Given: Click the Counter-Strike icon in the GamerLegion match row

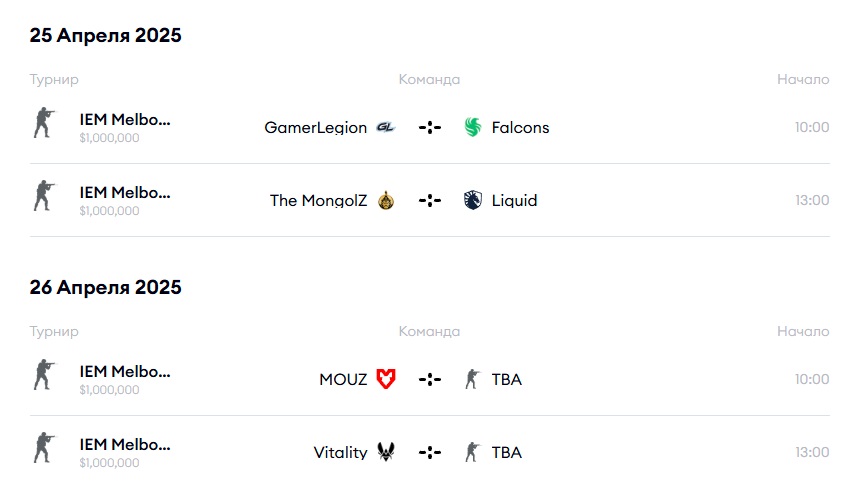Looking at the screenshot, I should click(44, 122).
